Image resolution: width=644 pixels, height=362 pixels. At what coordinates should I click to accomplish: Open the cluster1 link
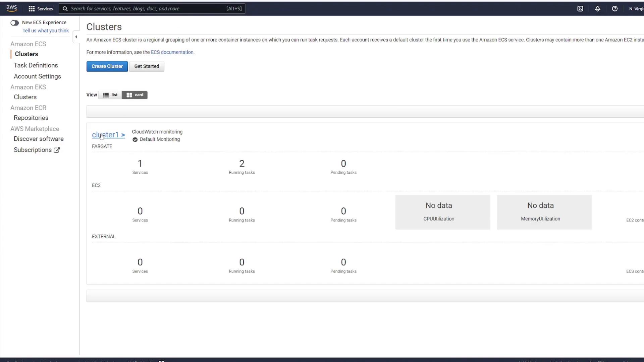(x=108, y=135)
